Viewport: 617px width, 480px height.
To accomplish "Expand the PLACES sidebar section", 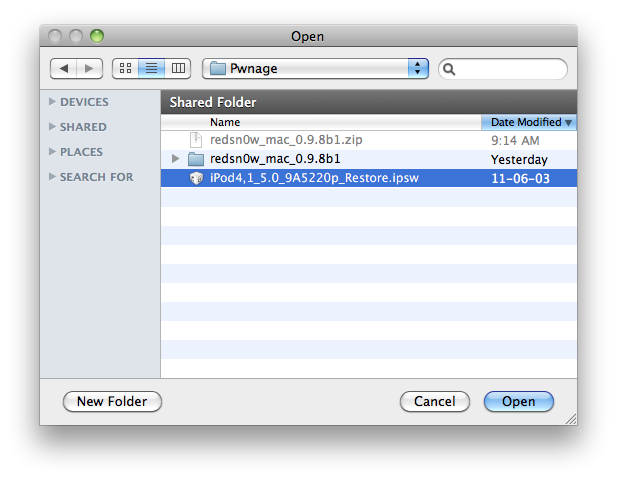I will 52,152.
